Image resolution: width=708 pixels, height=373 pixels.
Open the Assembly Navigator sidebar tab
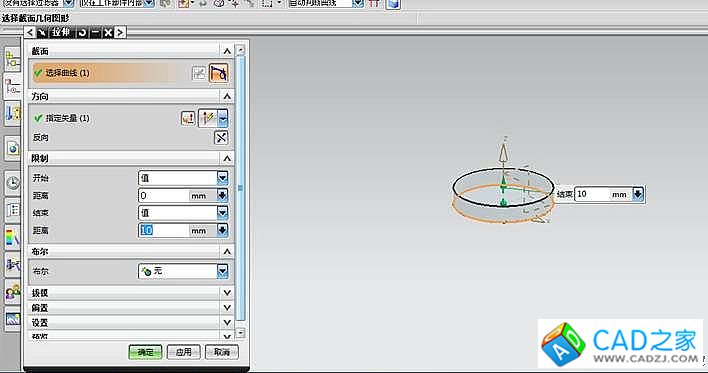12,59
